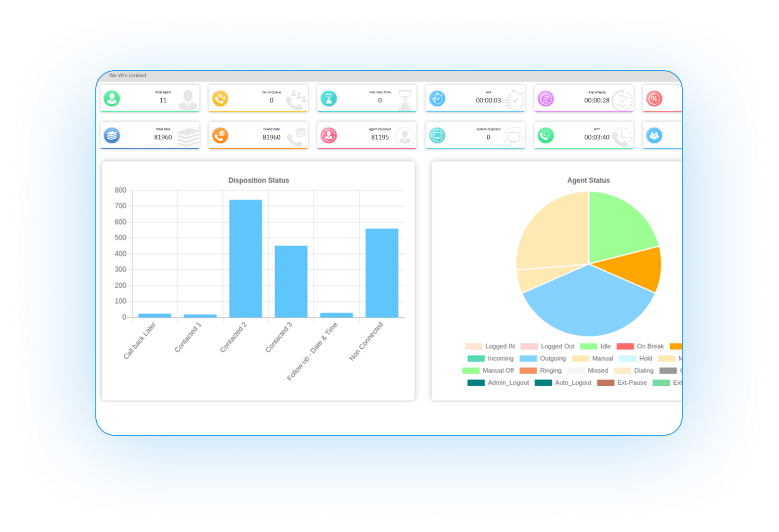Click the Dialed Data value 81960
Screen dimensions: 779x532
coord(272,137)
